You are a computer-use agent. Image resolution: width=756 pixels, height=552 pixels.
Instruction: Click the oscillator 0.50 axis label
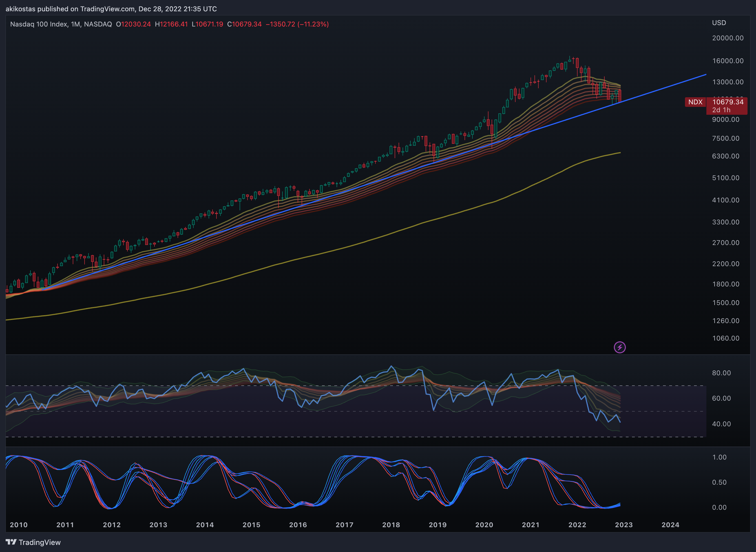click(x=719, y=482)
